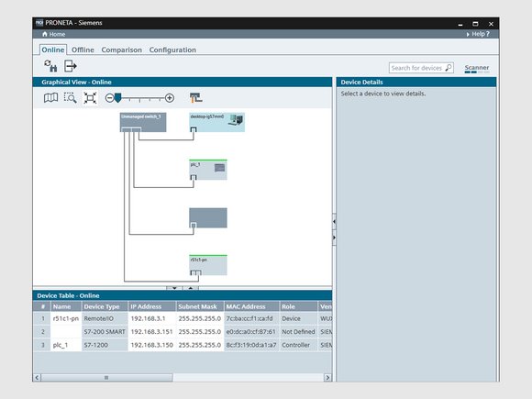Sort by Subnet Mask column header
This screenshot has width=532, height=399.
click(x=200, y=306)
